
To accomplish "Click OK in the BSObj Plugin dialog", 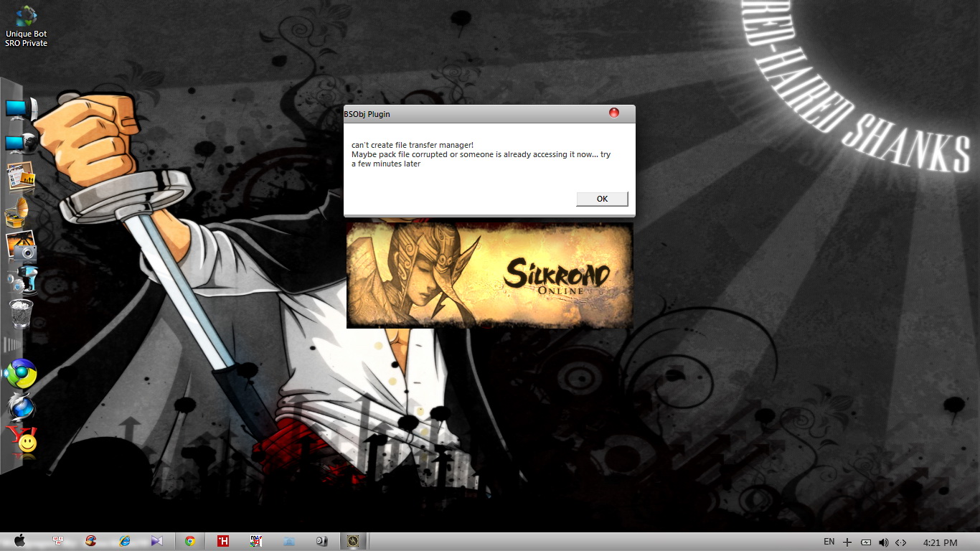I will (602, 199).
